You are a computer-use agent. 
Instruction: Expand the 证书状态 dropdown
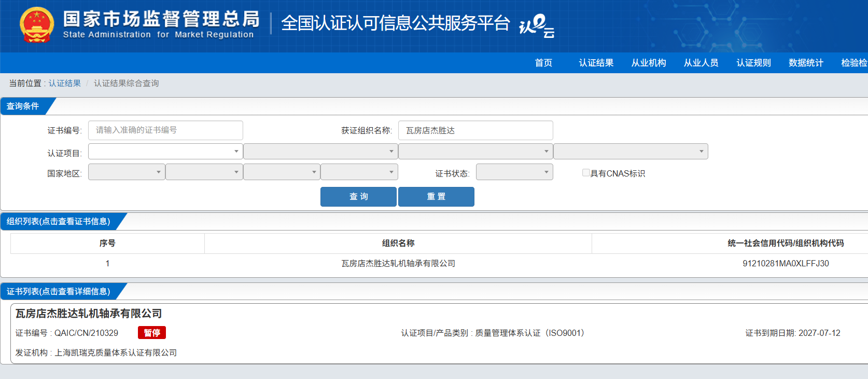click(x=514, y=172)
